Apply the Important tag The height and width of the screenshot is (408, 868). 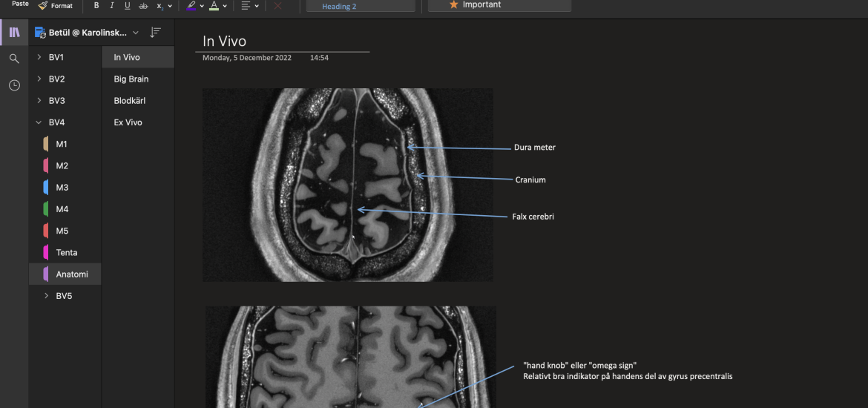[499, 5]
